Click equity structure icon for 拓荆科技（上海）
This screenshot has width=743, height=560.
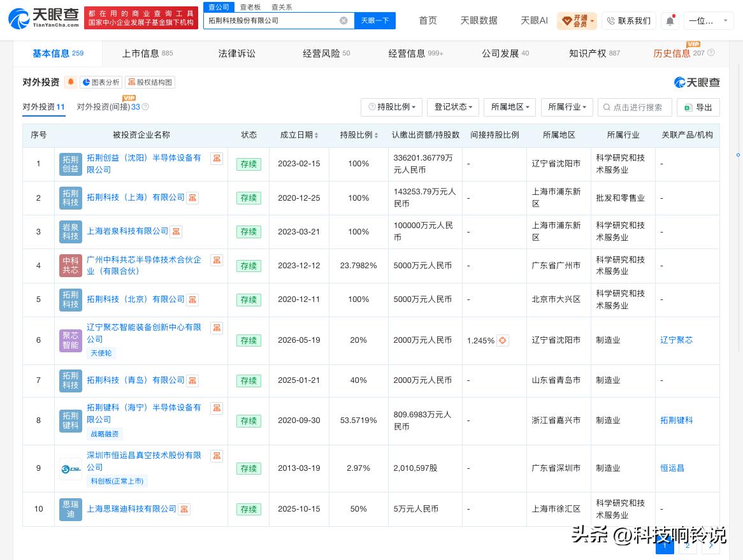click(x=192, y=197)
